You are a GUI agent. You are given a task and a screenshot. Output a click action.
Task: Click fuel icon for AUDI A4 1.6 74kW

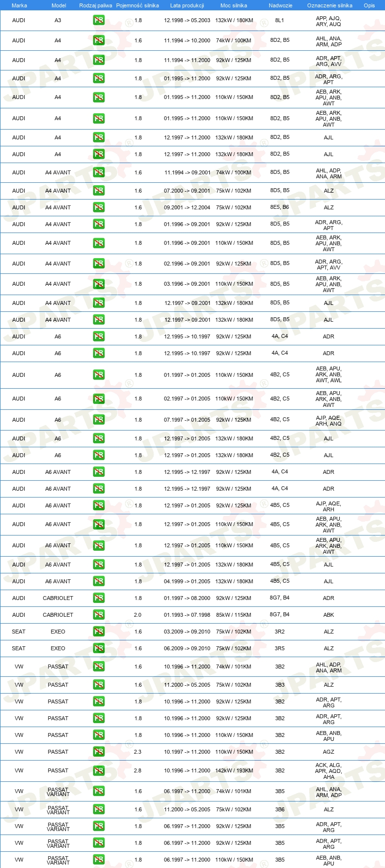[98, 40]
